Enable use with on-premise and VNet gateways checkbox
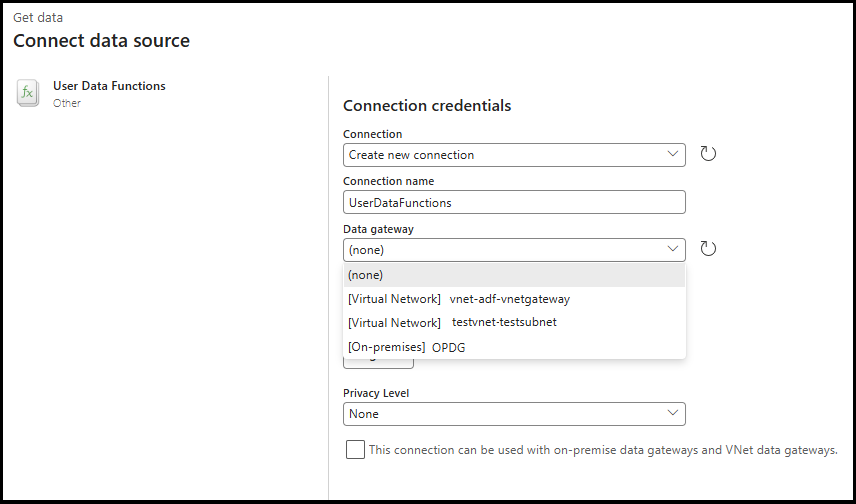This screenshot has width=856, height=504. [x=355, y=450]
